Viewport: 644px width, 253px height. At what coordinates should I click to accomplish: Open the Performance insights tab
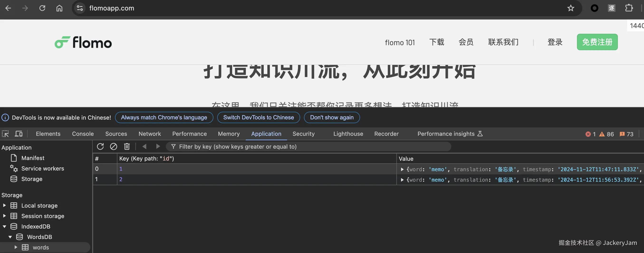[450, 134]
